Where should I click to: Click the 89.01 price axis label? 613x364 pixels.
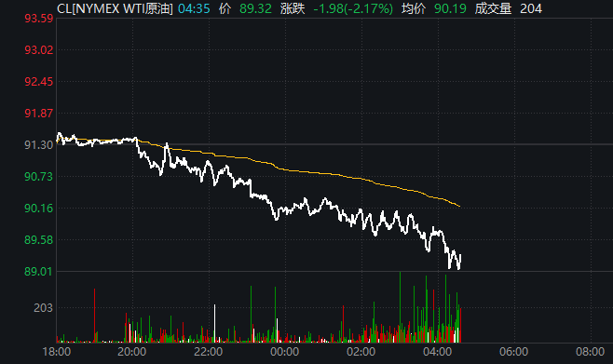(39, 272)
